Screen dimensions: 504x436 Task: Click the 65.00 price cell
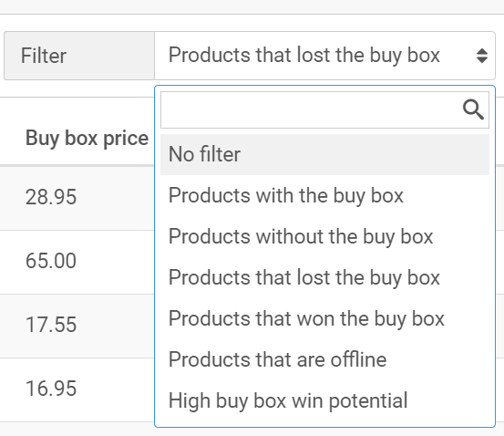pos(51,261)
